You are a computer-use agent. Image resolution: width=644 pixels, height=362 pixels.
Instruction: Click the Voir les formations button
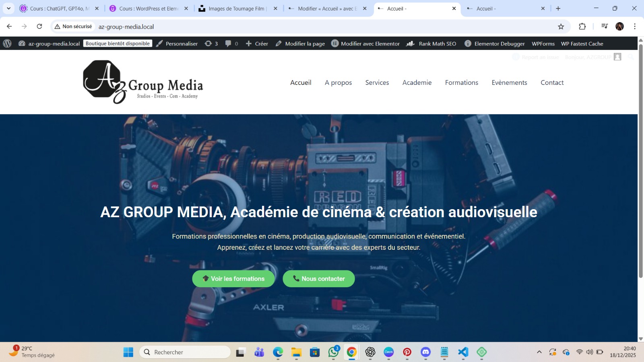233,279
